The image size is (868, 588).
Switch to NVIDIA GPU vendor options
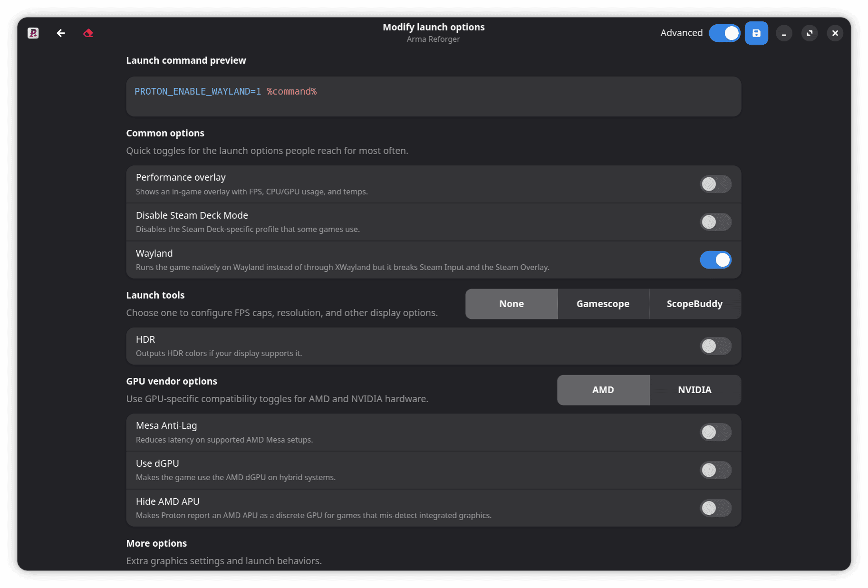[695, 390]
